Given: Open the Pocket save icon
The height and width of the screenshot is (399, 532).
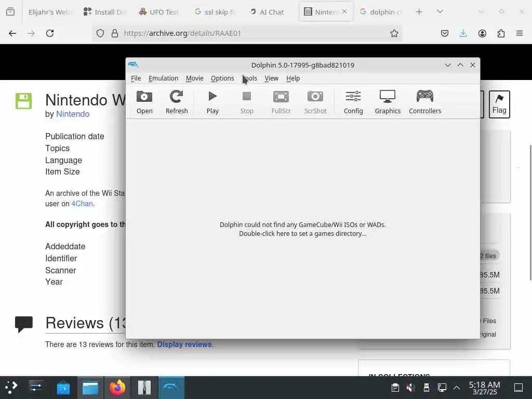Looking at the screenshot, I should coord(445,33).
